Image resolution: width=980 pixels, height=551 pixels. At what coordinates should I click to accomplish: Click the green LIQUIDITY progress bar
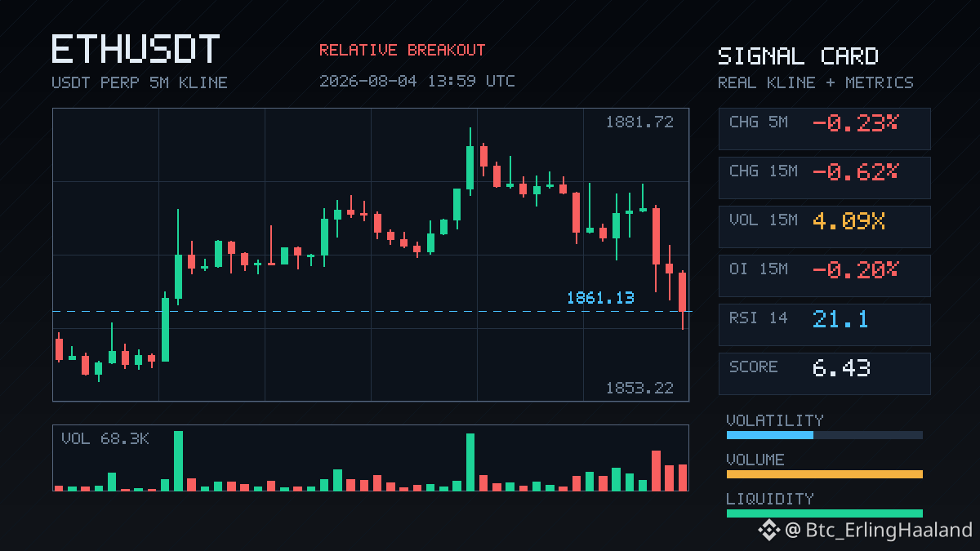[824, 513]
